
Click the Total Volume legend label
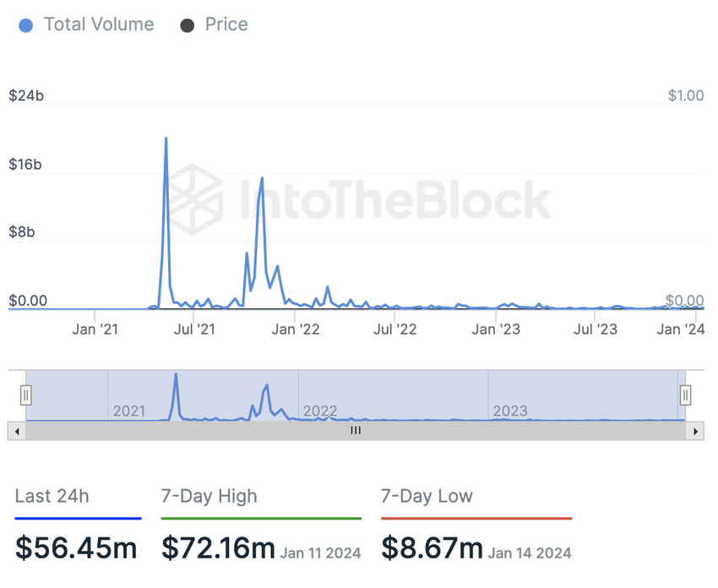click(99, 24)
